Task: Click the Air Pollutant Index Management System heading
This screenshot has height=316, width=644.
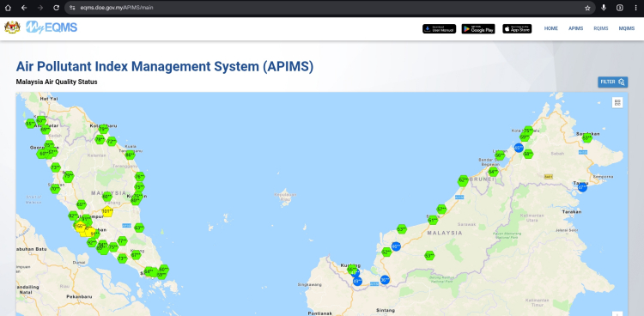Action: click(164, 66)
